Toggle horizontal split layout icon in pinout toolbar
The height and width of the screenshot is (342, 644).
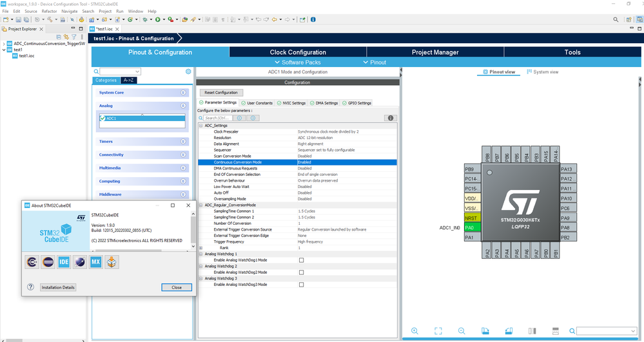click(556, 331)
